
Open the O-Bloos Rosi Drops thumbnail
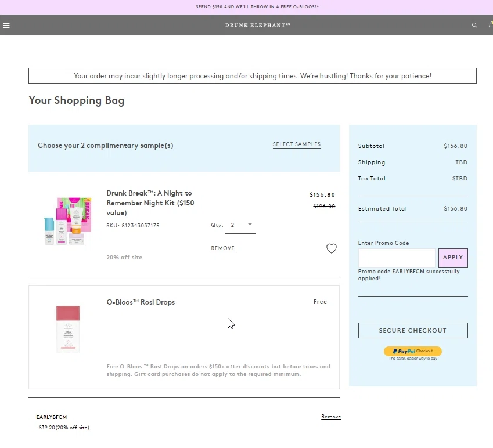[x=68, y=329]
